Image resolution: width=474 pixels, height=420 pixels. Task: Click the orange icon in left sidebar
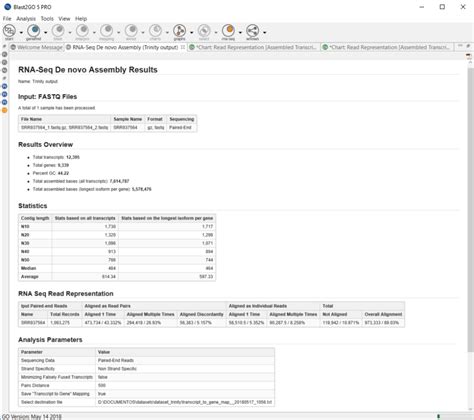[x=4, y=110]
